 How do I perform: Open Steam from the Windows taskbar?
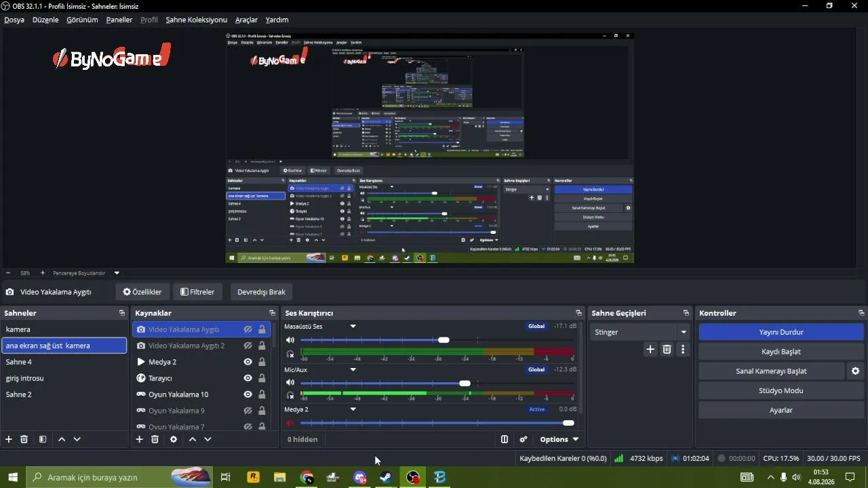click(385, 477)
